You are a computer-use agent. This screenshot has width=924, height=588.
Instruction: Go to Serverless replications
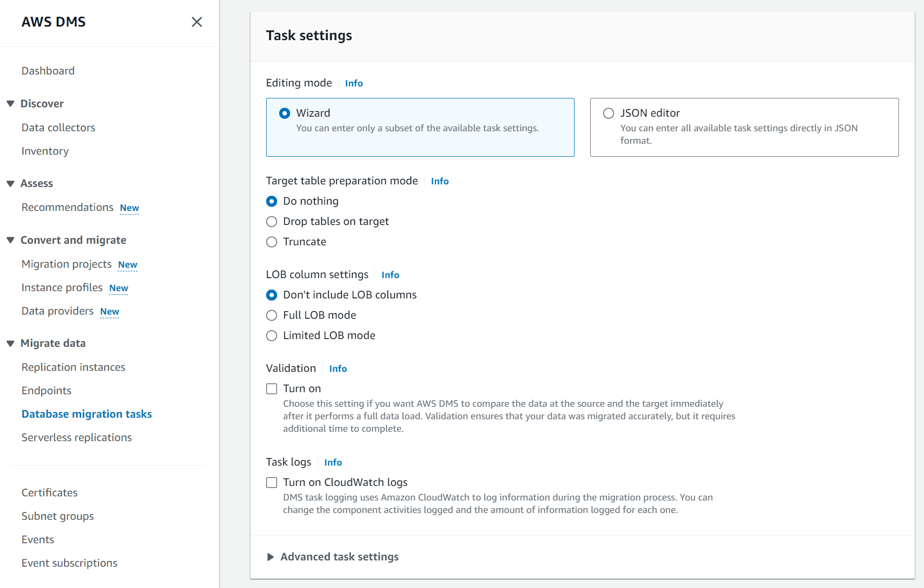coord(77,437)
